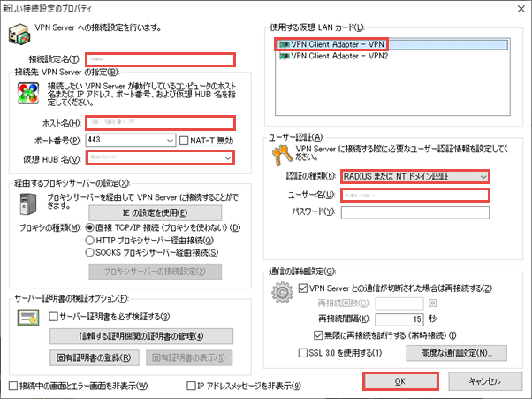Open the 認証の種類 dropdown

point(482,177)
